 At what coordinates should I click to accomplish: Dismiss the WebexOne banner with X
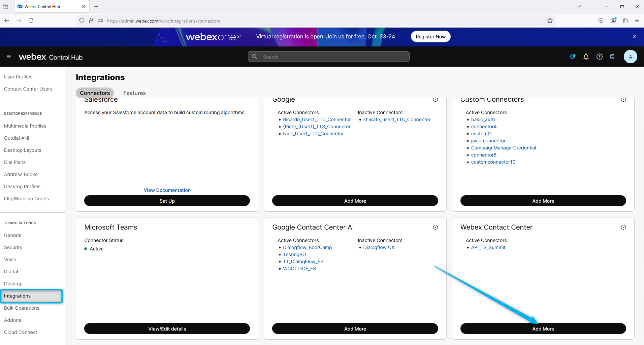635,36
